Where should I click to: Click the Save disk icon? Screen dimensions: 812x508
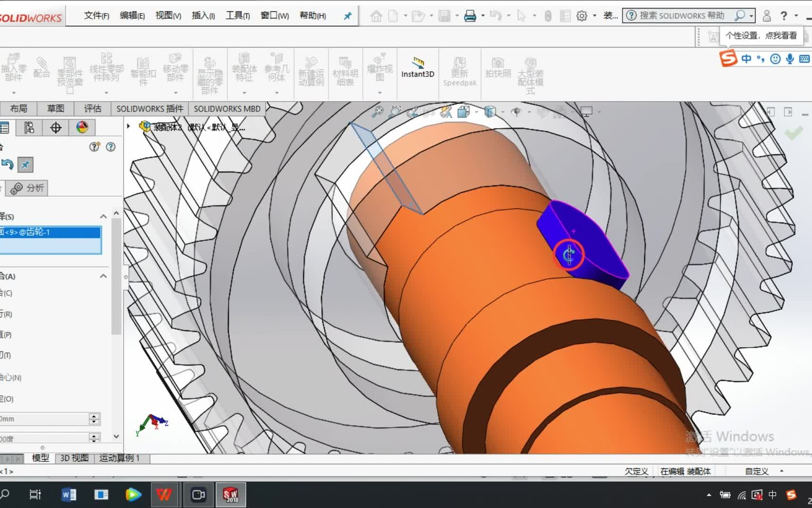coord(444,16)
